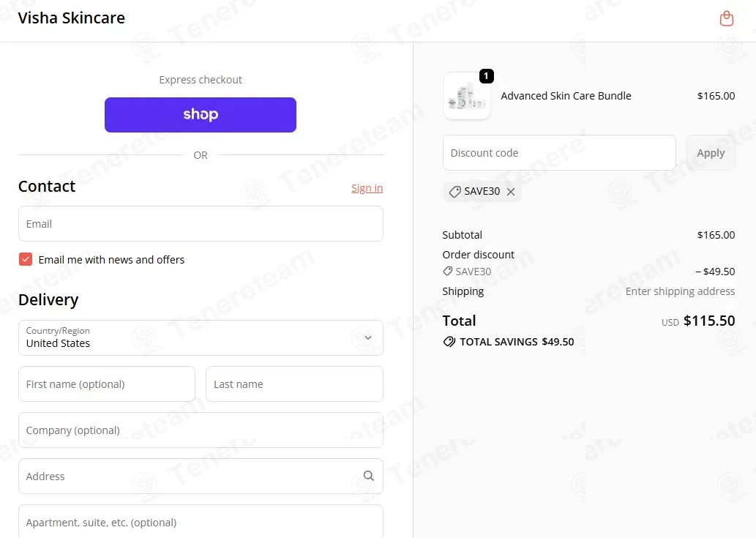Viewport: 756px width, 538px height.
Task: Uncheck Email me with news and offers
Action: point(26,259)
